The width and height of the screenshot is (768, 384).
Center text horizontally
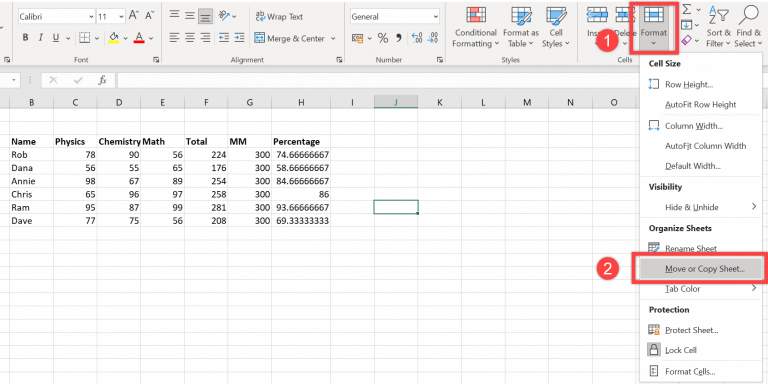190,38
